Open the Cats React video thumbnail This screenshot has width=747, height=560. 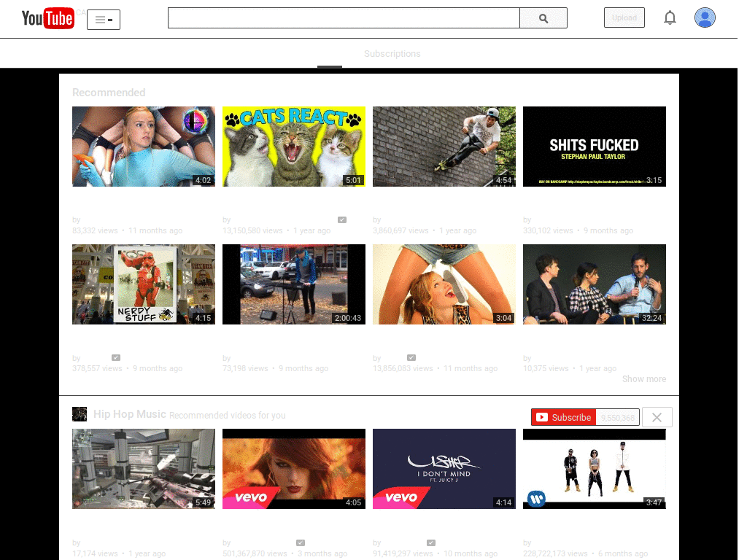tap(294, 147)
